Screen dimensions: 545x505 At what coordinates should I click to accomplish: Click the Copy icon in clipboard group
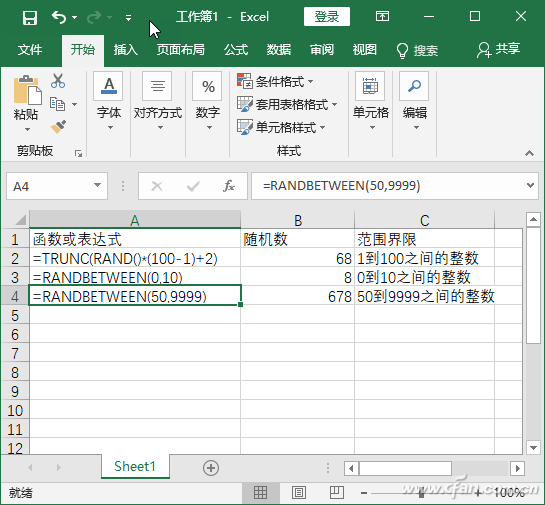click(x=58, y=104)
